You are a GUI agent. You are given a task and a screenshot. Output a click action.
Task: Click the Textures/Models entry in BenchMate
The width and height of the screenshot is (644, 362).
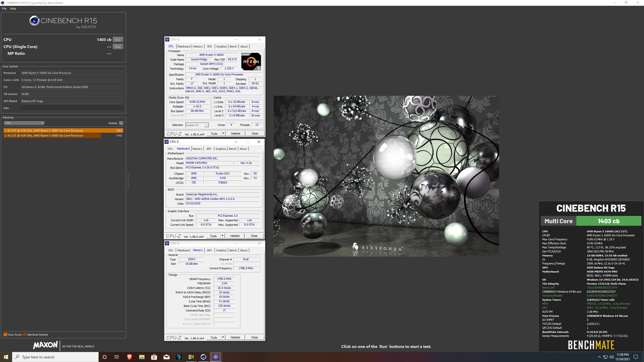point(552,296)
